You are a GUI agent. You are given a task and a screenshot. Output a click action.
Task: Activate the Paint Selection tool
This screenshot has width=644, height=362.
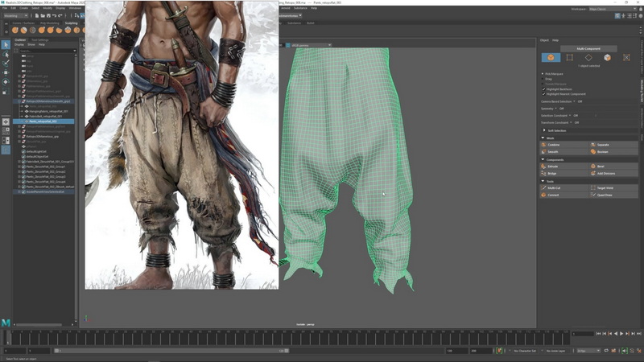(6, 64)
